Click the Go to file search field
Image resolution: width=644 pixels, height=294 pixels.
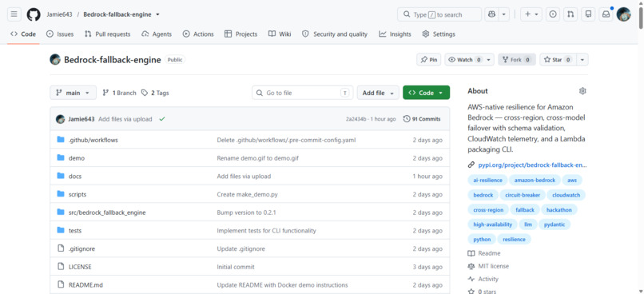pos(302,93)
